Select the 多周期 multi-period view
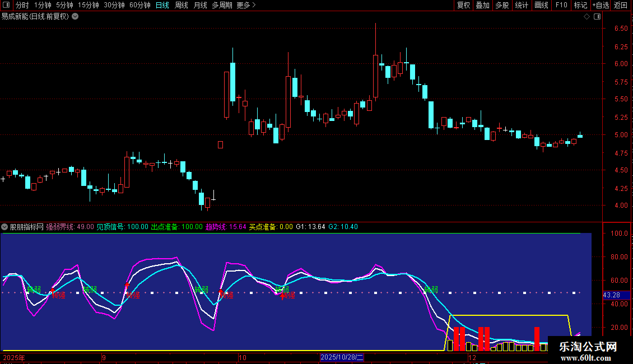 click(x=222, y=5)
